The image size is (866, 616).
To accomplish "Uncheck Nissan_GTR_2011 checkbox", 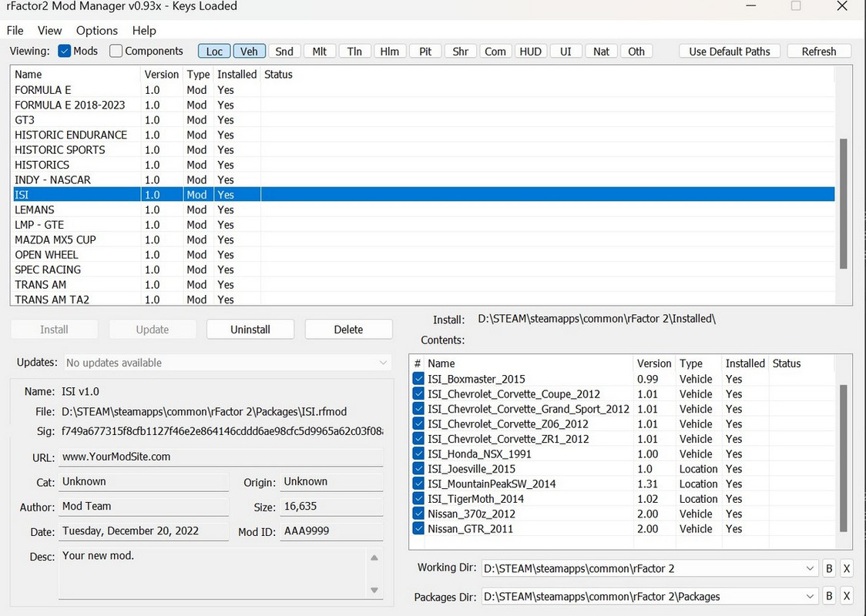I will pyautogui.click(x=418, y=528).
